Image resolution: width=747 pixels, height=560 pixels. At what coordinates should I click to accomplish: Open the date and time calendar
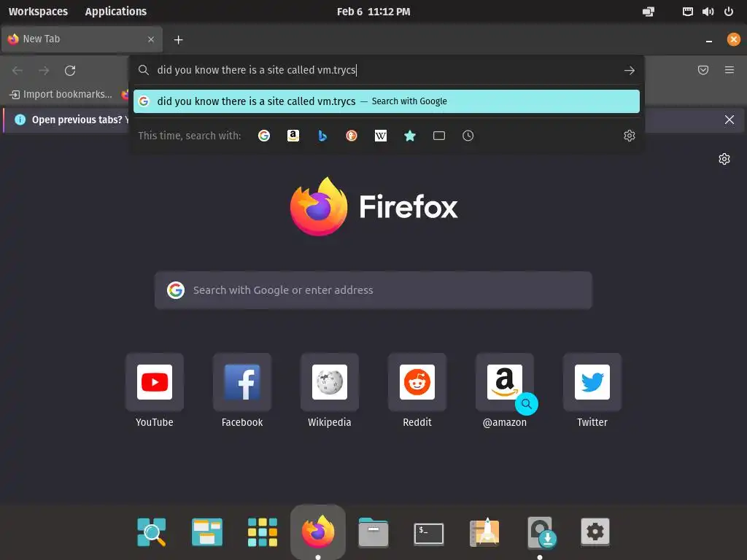tap(373, 12)
